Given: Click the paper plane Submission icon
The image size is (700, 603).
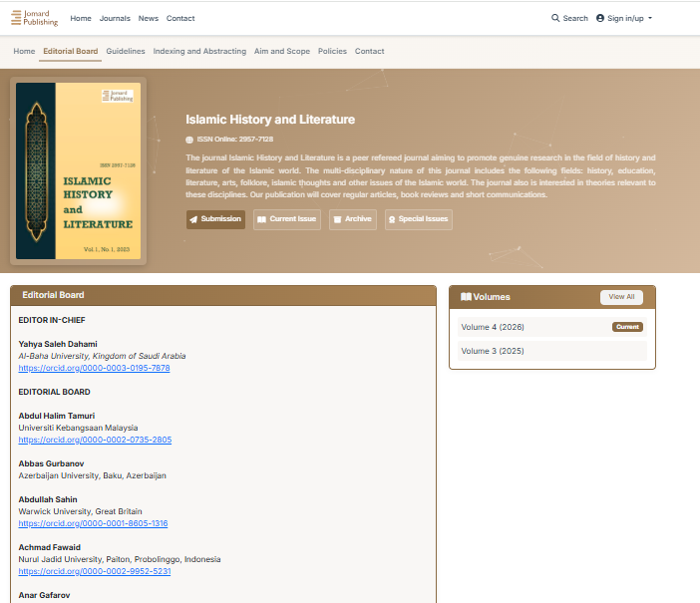Looking at the screenshot, I should [x=193, y=219].
